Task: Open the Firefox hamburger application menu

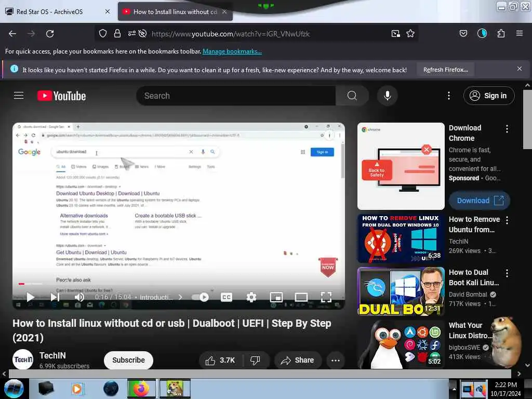Action: click(x=520, y=33)
